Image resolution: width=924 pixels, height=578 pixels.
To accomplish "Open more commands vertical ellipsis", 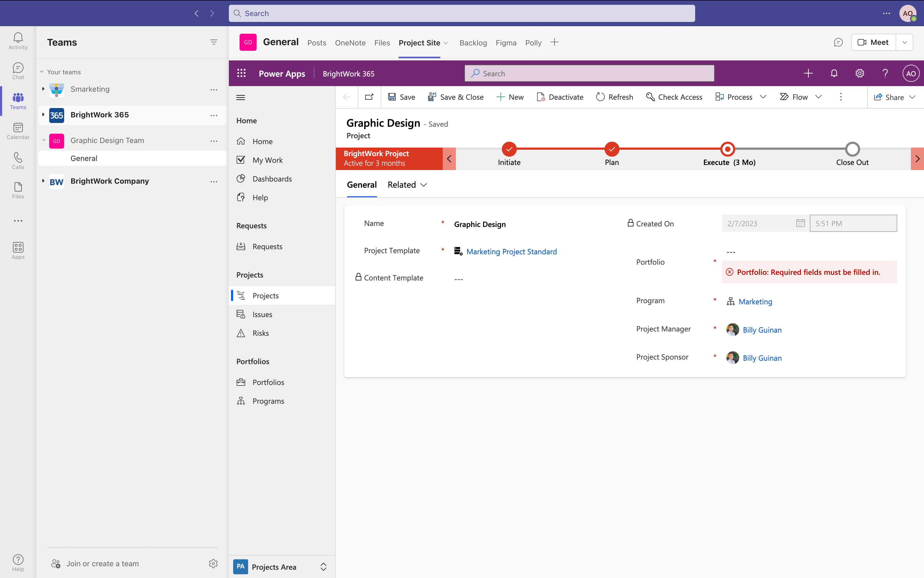I will pos(841,97).
